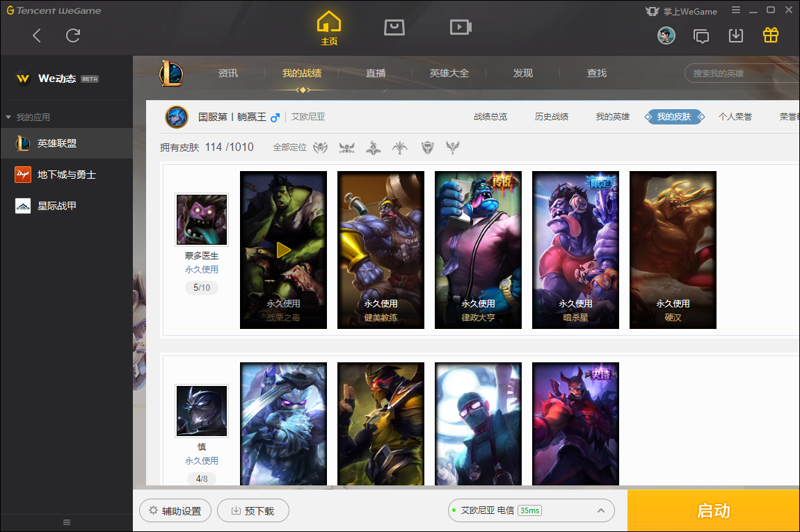Open the download manager icon
Screen dimensions: 800x532
pos(736,35)
